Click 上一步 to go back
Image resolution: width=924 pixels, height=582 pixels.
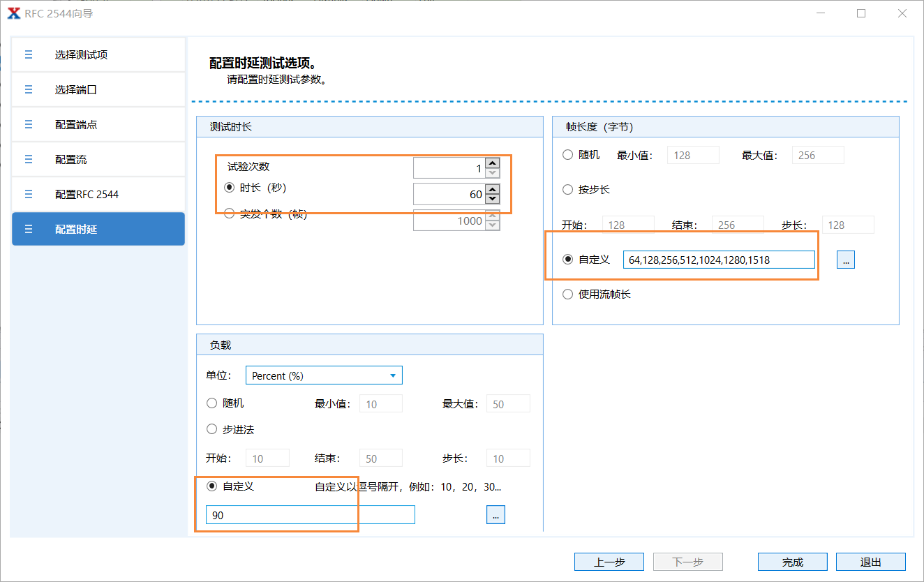tap(609, 561)
